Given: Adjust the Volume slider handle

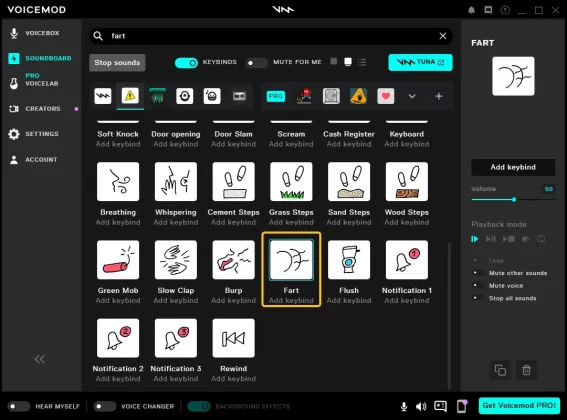Looking at the screenshot, I should (514, 199).
